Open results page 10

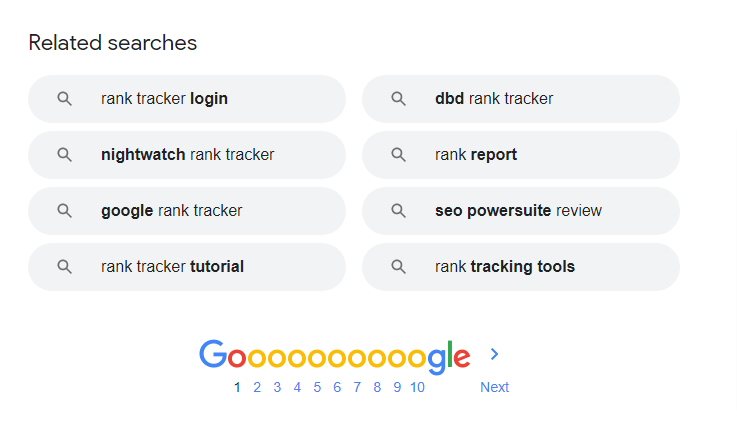click(417, 388)
